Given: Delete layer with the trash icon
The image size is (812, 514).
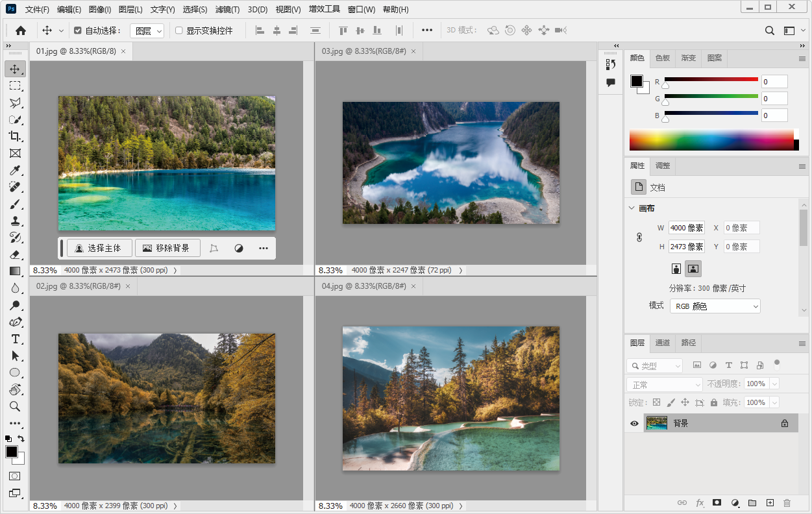Looking at the screenshot, I should click(787, 503).
